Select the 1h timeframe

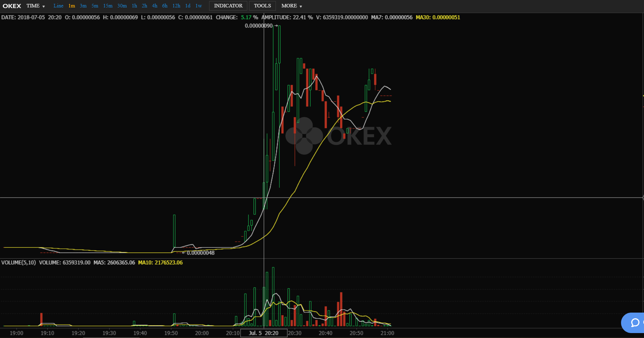[134, 6]
